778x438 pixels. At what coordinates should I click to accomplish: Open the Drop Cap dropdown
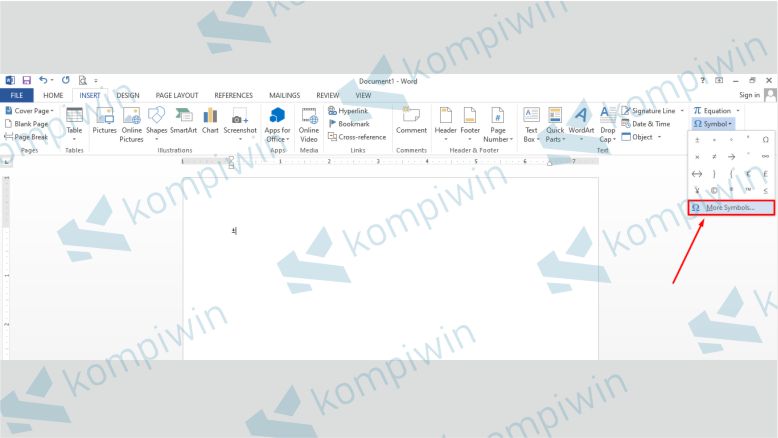pyautogui.click(x=607, y=125)
